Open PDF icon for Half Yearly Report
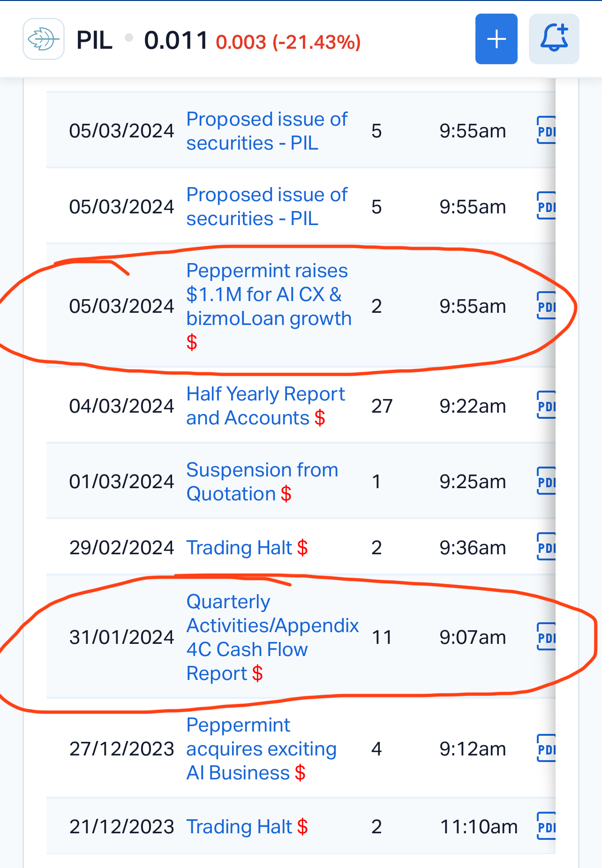 pyautogui.click(x=546, y=406)
